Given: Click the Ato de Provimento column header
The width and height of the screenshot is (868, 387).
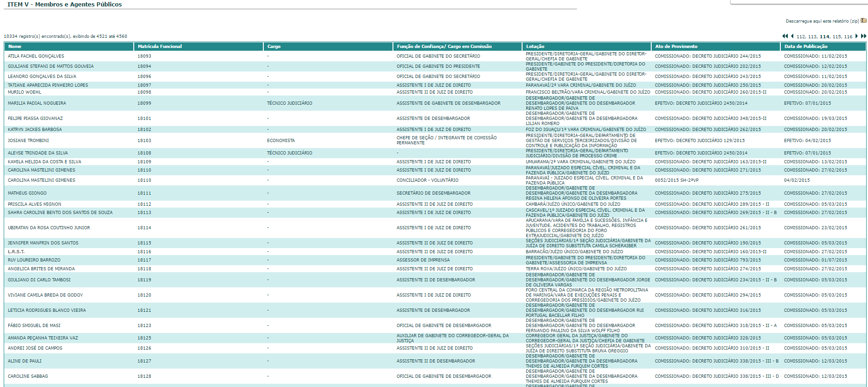Looking at the screenshot, I should click(x=676, y=47).
